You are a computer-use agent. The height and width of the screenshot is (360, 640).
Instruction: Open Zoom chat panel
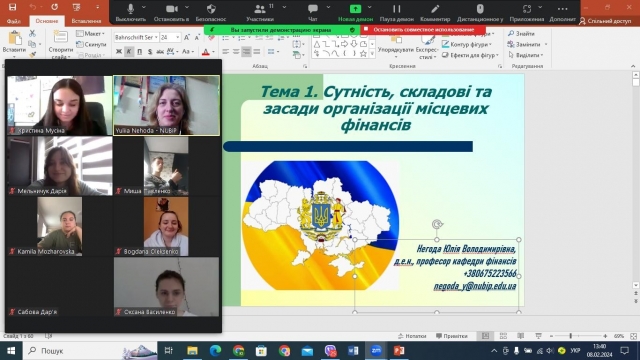[313, 13]
